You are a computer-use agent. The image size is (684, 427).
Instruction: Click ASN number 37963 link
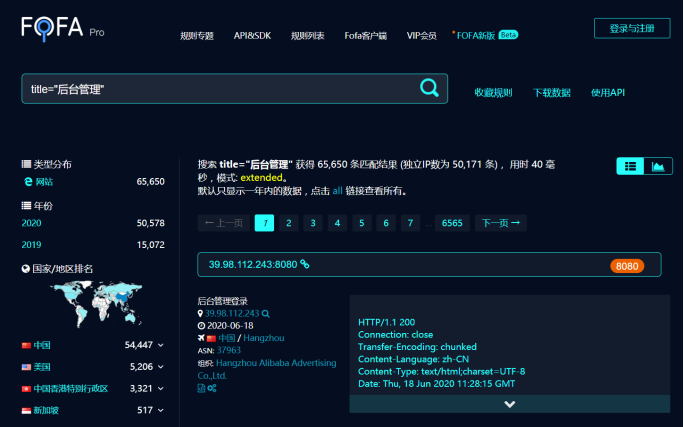[229, 350]
